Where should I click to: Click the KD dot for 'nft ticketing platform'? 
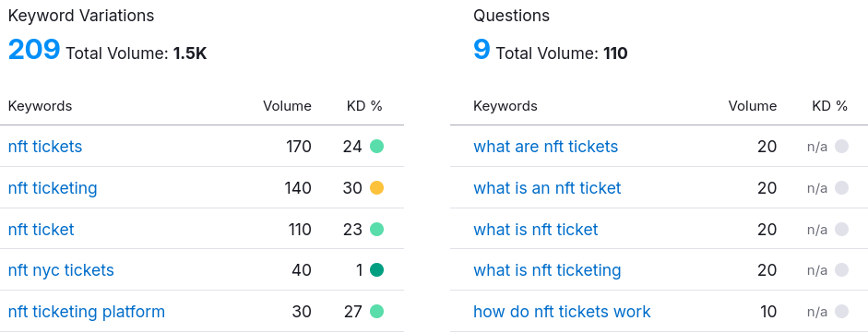point(376,312)
